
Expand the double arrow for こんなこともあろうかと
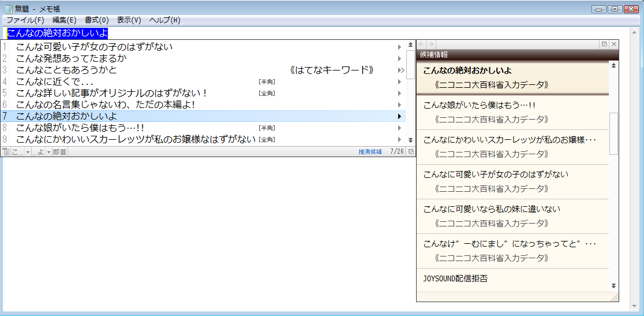pyautogui.click(x=400, y=70)
